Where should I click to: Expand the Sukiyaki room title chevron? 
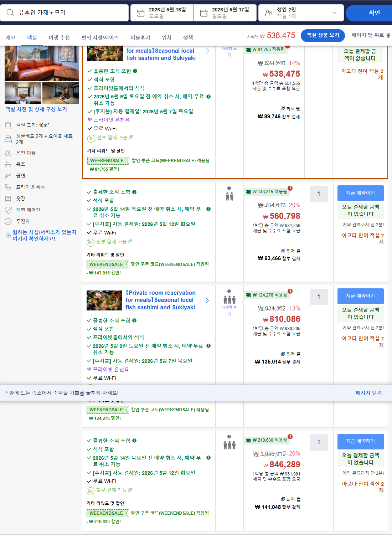coord(208,51)
